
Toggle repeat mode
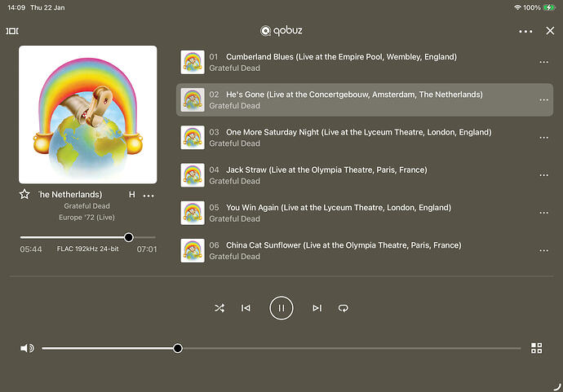(x=344, y=308)
